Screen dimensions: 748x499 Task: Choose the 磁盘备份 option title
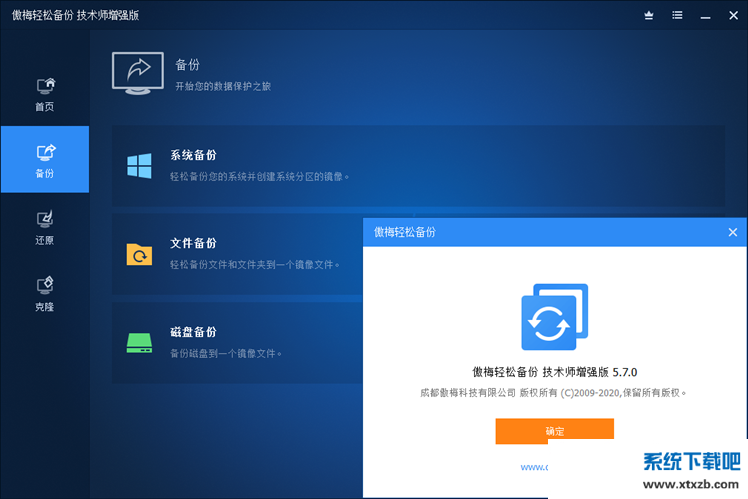click(193, 332)
